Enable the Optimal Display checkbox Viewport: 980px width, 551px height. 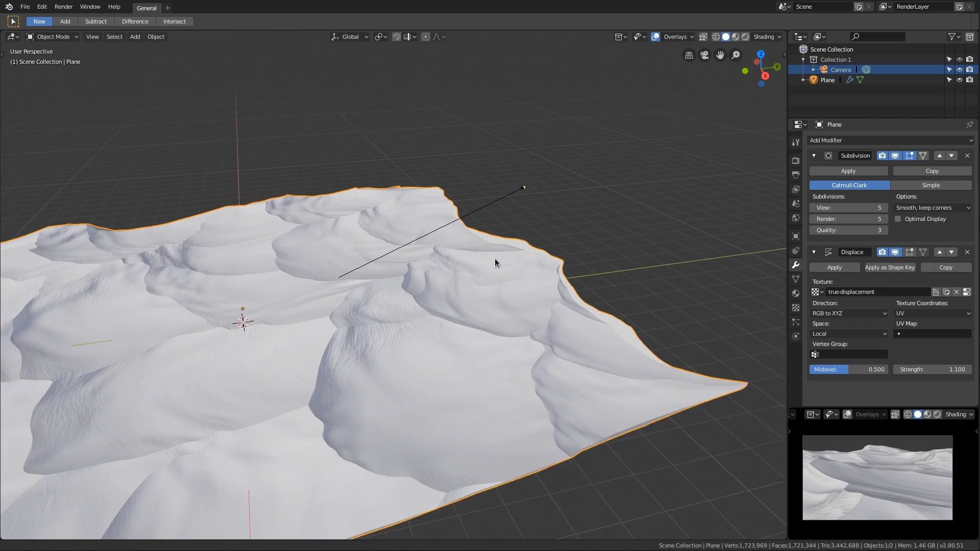(x=898, y=219)
